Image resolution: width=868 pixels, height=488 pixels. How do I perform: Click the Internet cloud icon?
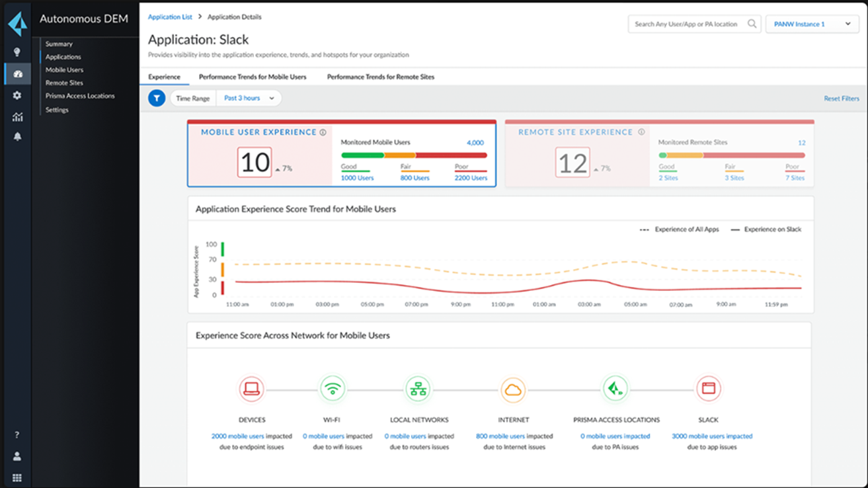513,389
